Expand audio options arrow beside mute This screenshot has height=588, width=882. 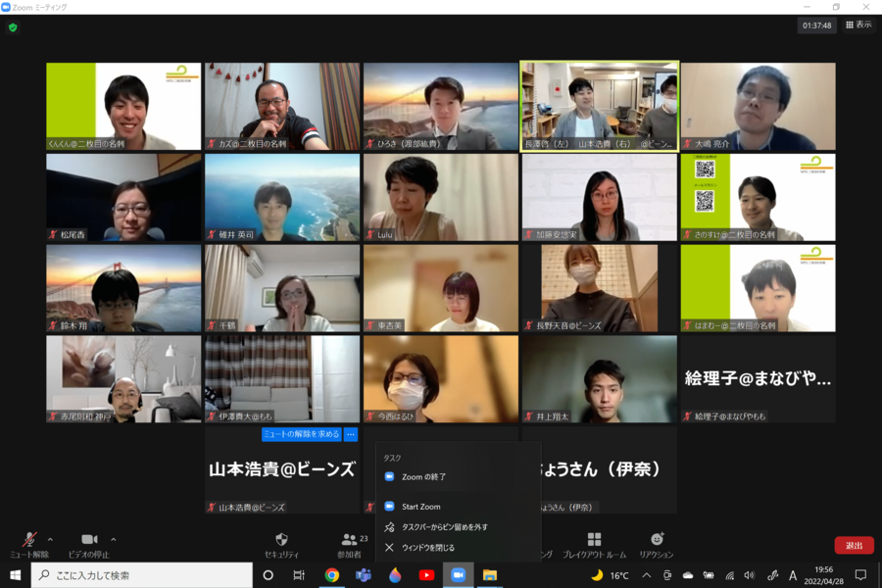point(50,539)
